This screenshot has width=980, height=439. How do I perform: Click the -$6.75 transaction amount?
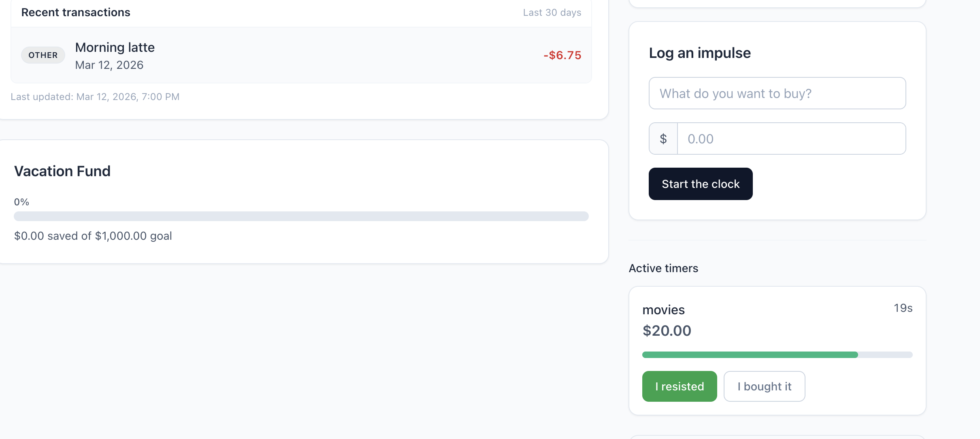coord(562,55)
